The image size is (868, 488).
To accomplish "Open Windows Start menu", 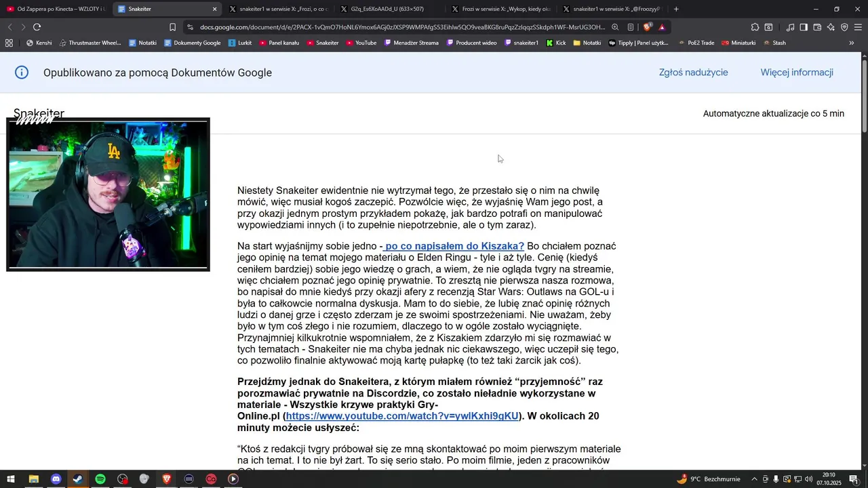I will click(11, 479).
